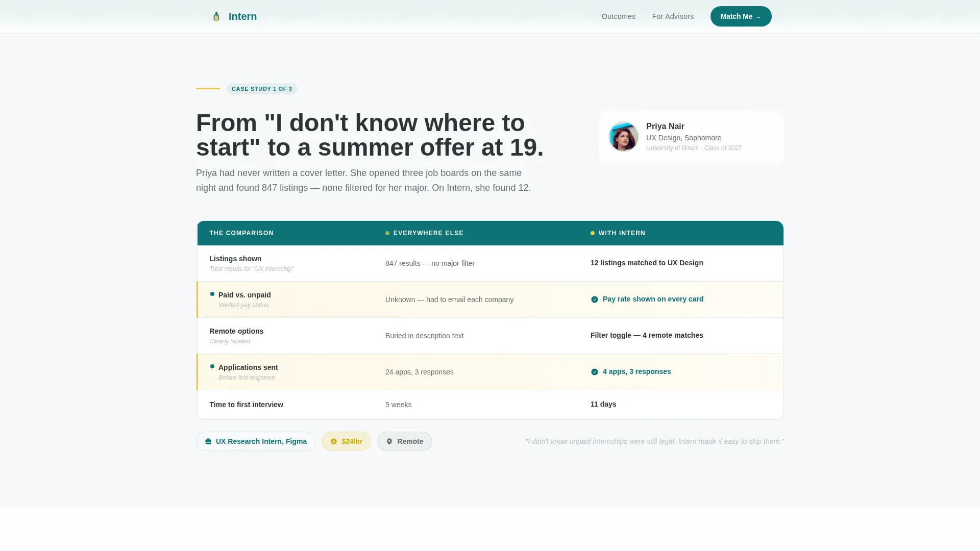Viewport: 980px width, 551px height.
Task: Click the Before first response subtitle
Action: click(x=247, y=378)
